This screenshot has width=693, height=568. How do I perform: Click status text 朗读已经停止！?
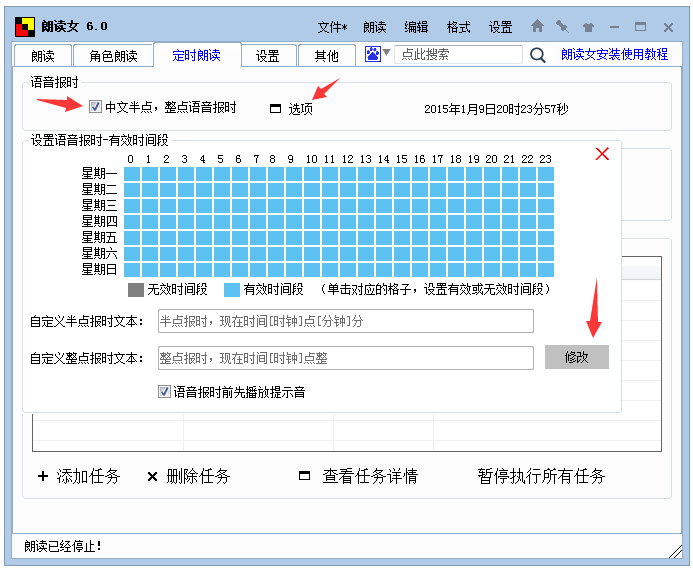pos(63,546)
